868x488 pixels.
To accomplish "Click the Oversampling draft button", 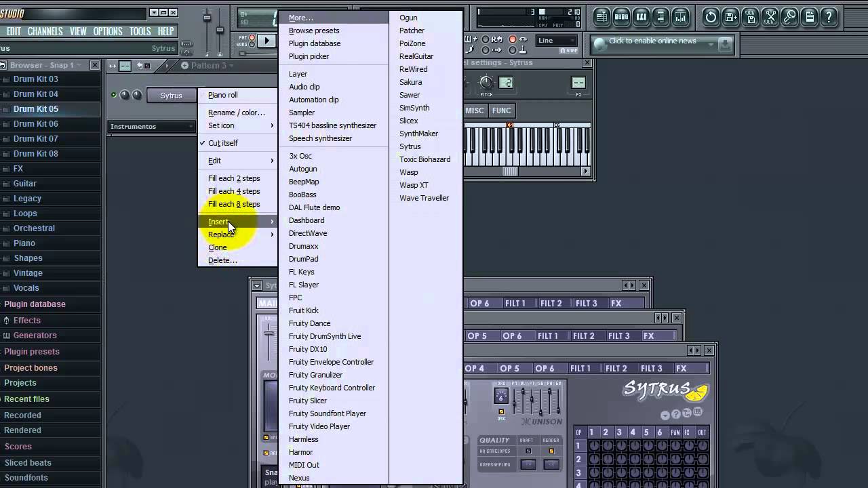I will 528,464.
